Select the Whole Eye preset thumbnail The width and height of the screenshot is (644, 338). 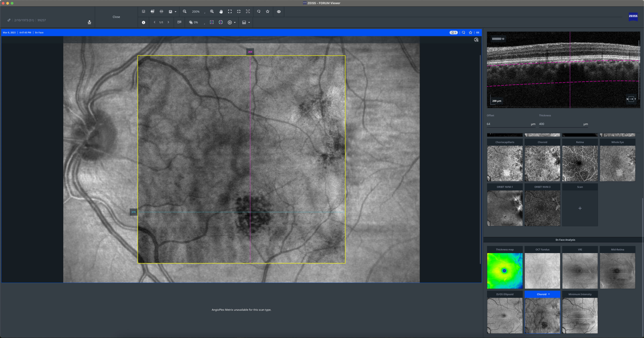tap(618, 160)
